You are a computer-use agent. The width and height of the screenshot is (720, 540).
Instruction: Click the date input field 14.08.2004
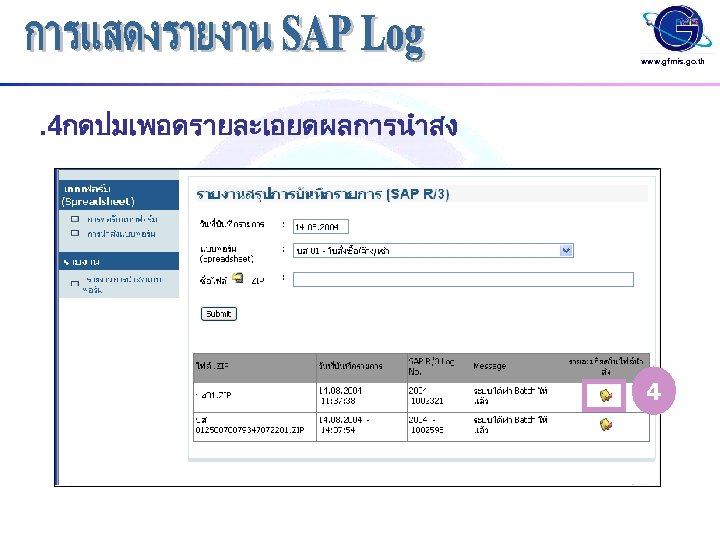[321, 227]
